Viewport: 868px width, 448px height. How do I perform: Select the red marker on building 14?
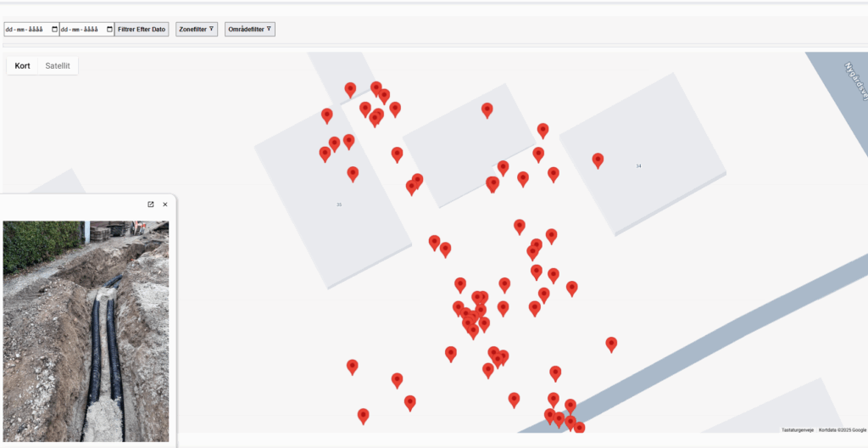(x=598, y=160)
